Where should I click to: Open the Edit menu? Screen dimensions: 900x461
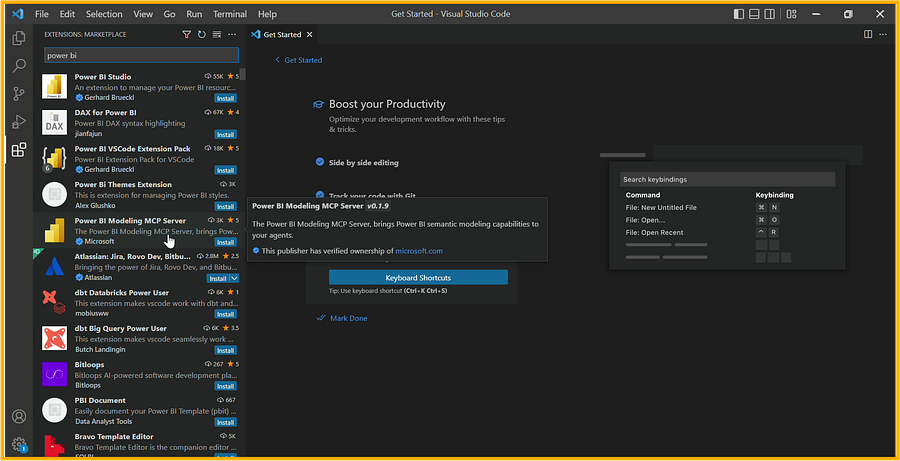pyautogui.click(x=67, y=14)
